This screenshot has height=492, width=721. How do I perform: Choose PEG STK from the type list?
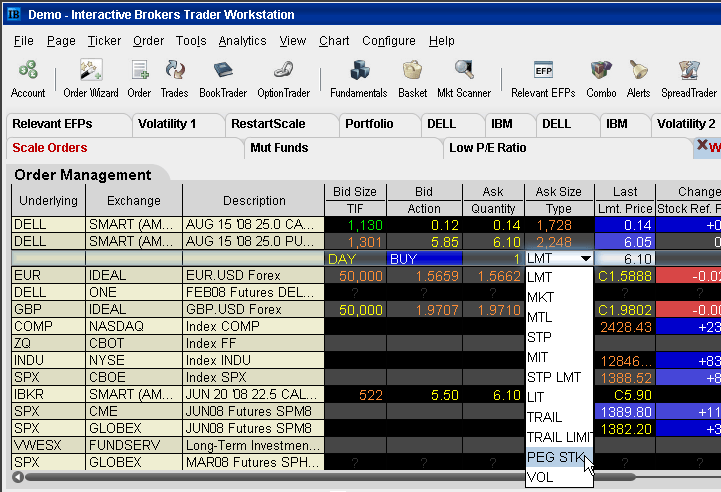point(559,458)
